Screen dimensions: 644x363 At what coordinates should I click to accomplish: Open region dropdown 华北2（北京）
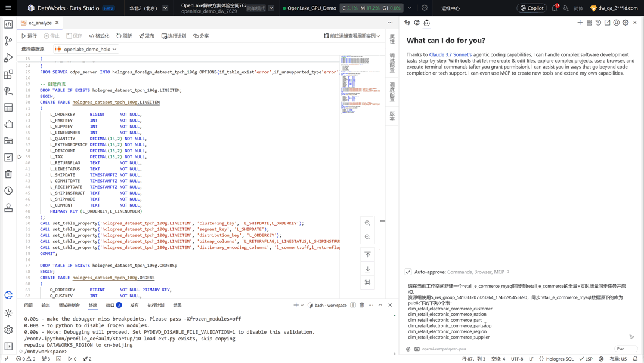click(148, 8)
